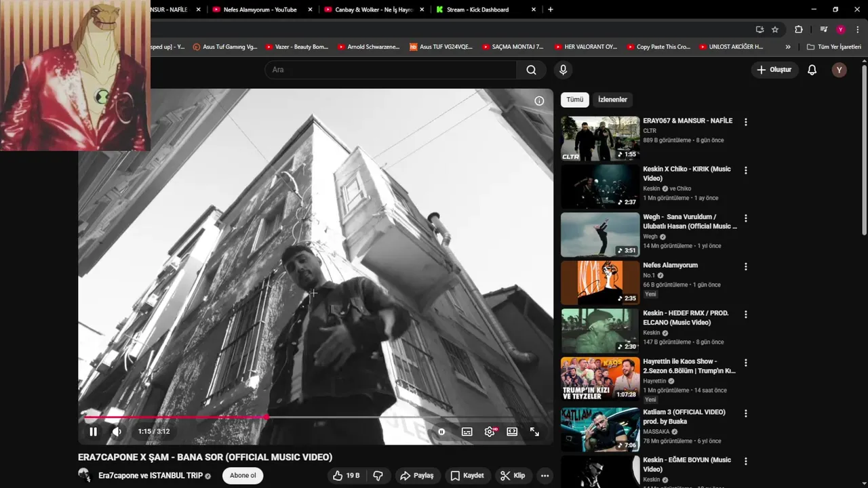Open the Oluştur create menu
The height and width of the screenshot is (488, 868).
coord(775,70)
